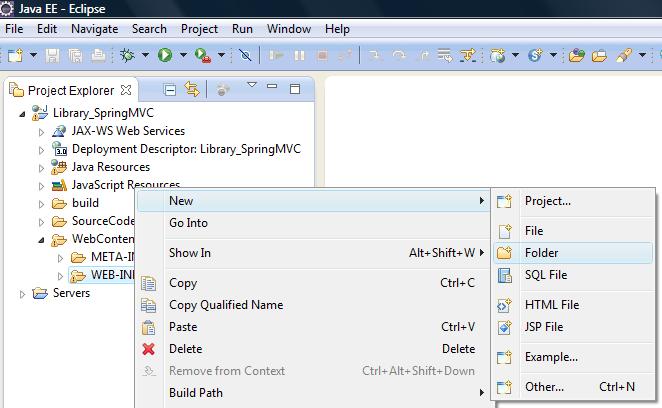The width and height of the screenshot is (662, 408).
Task: Open the Run dropdown arrow
Action: tap(183, 55)
